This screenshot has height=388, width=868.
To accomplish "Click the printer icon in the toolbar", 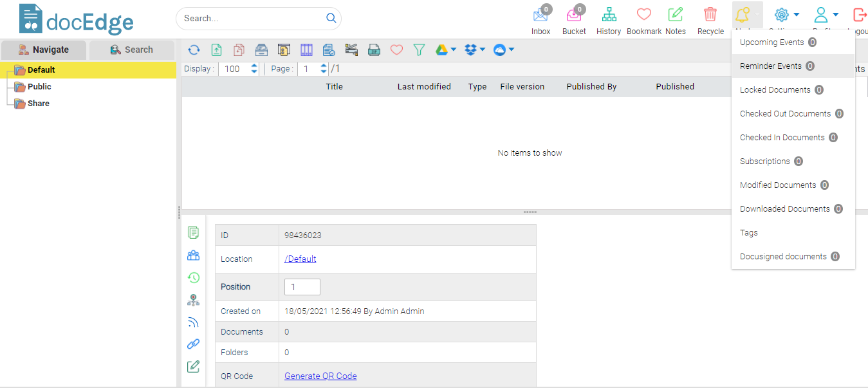I will point(374,50).
